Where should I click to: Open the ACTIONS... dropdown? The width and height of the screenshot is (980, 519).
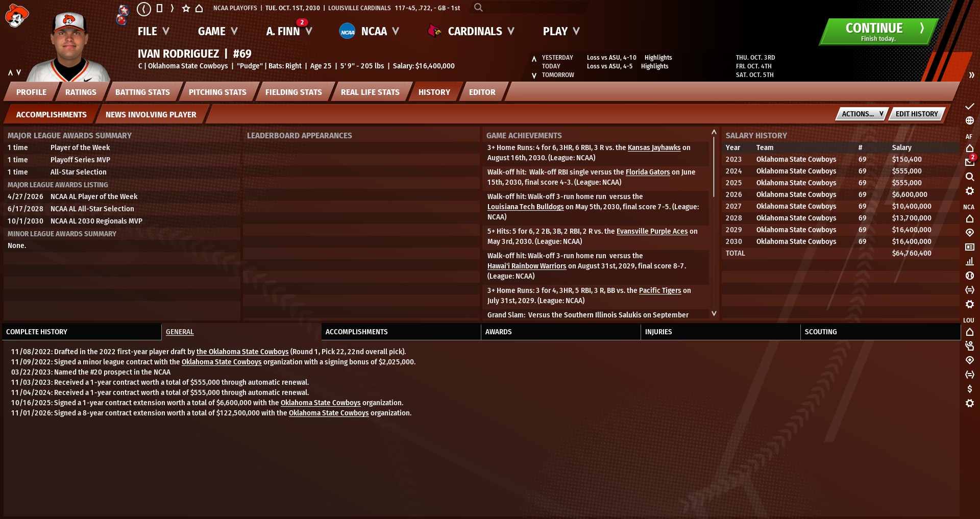pos(862,114)
